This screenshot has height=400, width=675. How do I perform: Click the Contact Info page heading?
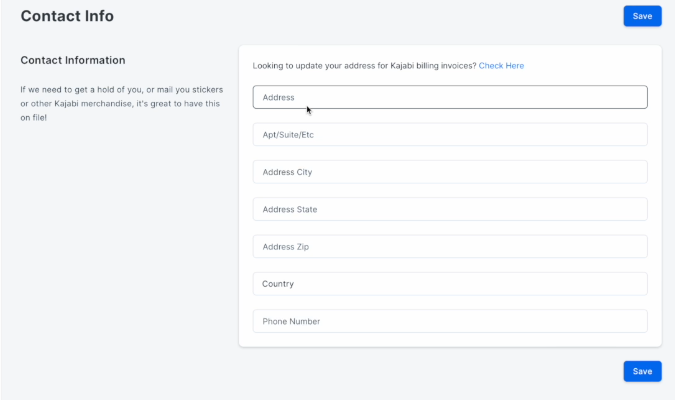67,16
